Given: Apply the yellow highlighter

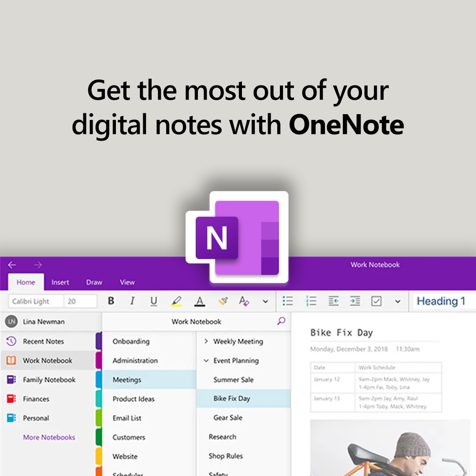Looking at the screenshot, I should [x=176, y=301].
